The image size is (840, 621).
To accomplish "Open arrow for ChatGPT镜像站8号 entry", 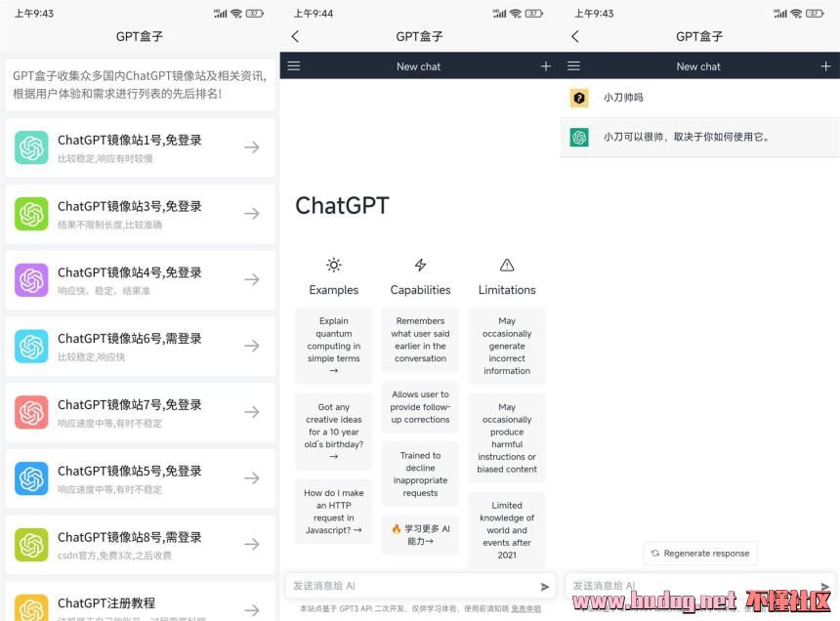I will (x=252, y=545).
